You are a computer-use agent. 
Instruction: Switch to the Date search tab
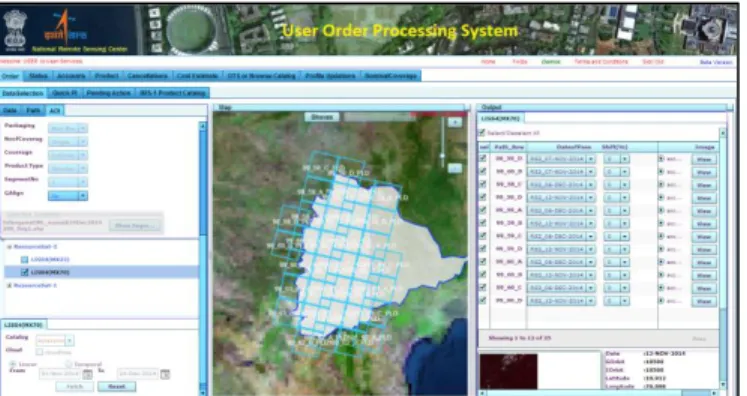pos(10,111)
